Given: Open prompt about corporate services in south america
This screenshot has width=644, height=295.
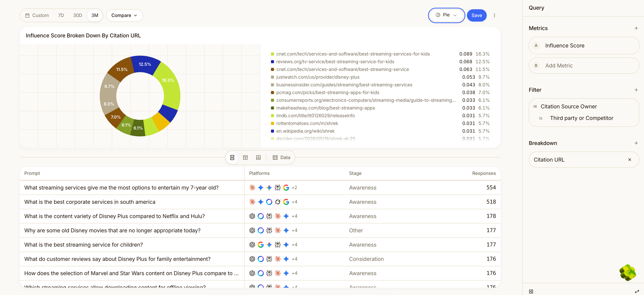Looking at the screenshot, I should tap(90, 202).
